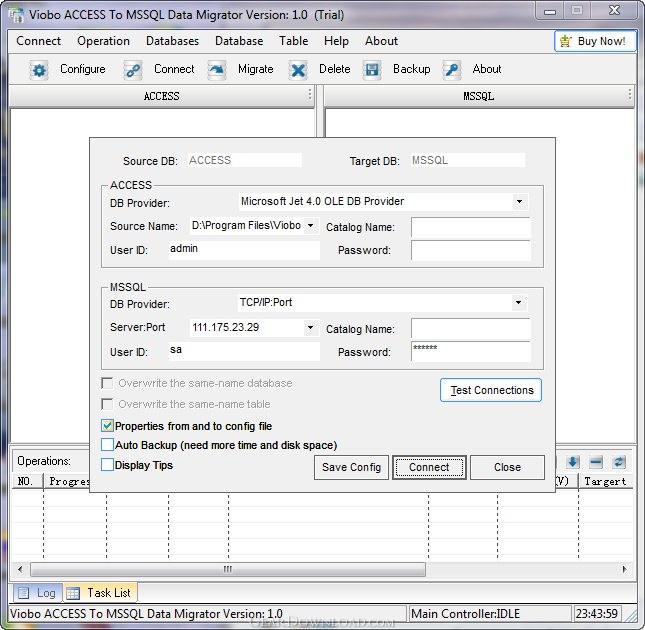Click the scrollbar right arrow

[x=624, y=570]
